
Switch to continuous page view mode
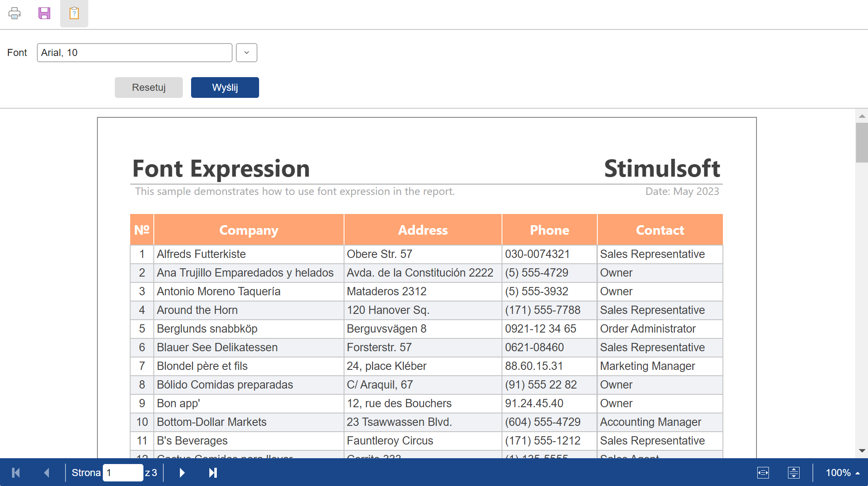click(794, 473)
